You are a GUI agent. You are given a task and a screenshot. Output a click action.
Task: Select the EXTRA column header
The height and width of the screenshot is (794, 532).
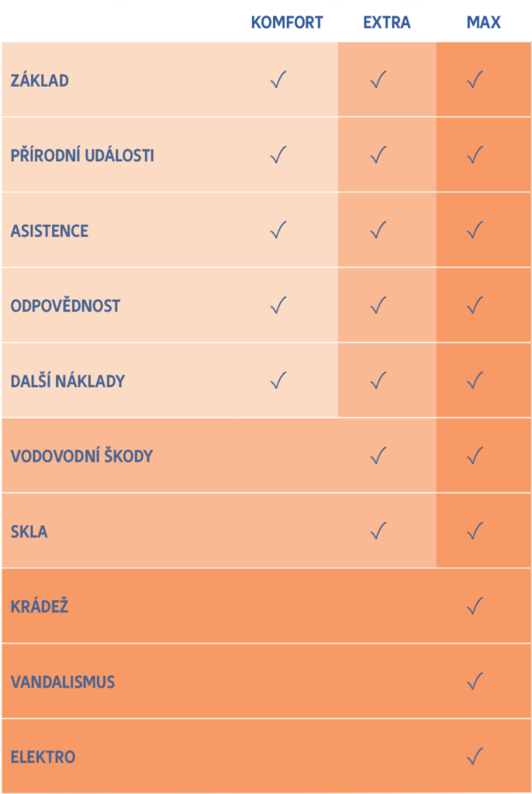pyautogui.click(x=386, y=22)
